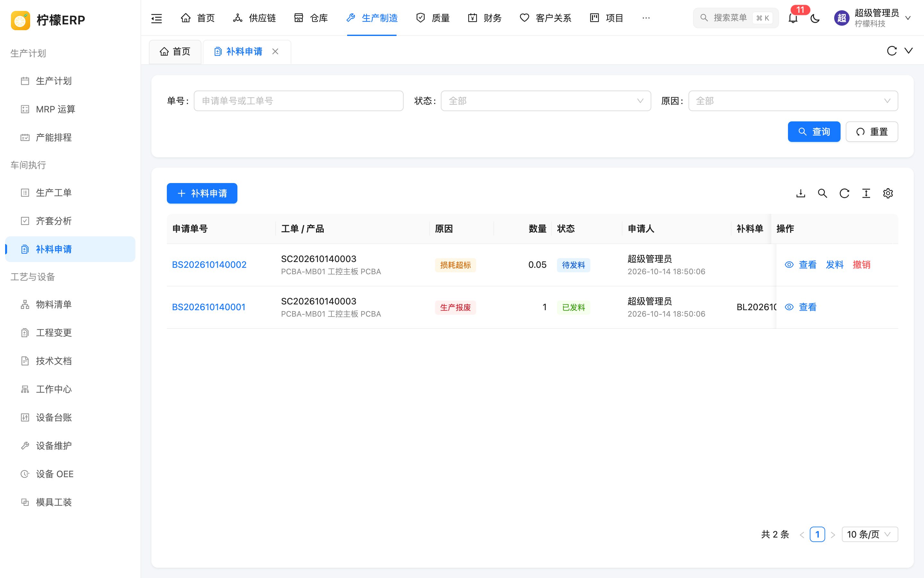Image resolution: width=924 pixels, height=578 pixels.
Task: Click the 查询 button
Action: click(814, 132)
